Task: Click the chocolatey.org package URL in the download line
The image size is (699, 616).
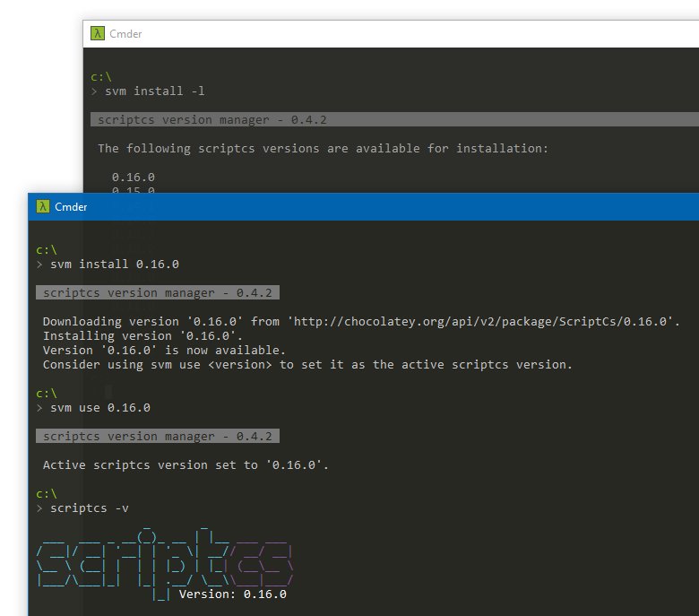Action: tap(480, 322)
